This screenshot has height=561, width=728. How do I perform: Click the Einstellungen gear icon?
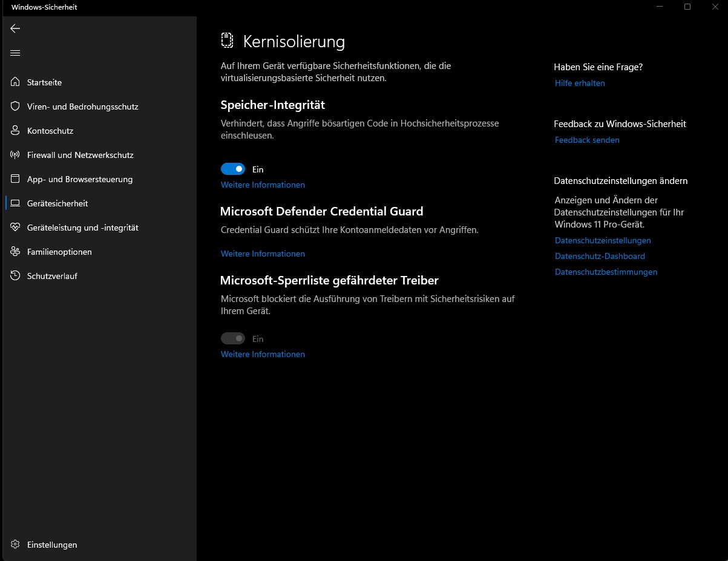(x=15, y=544)
